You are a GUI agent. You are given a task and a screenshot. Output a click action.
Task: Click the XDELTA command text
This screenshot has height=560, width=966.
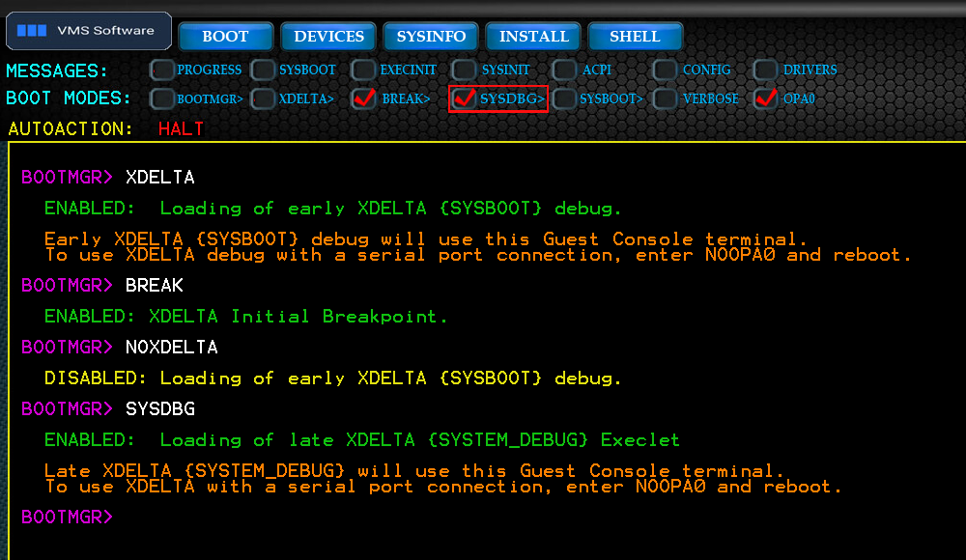pos(160,178)
